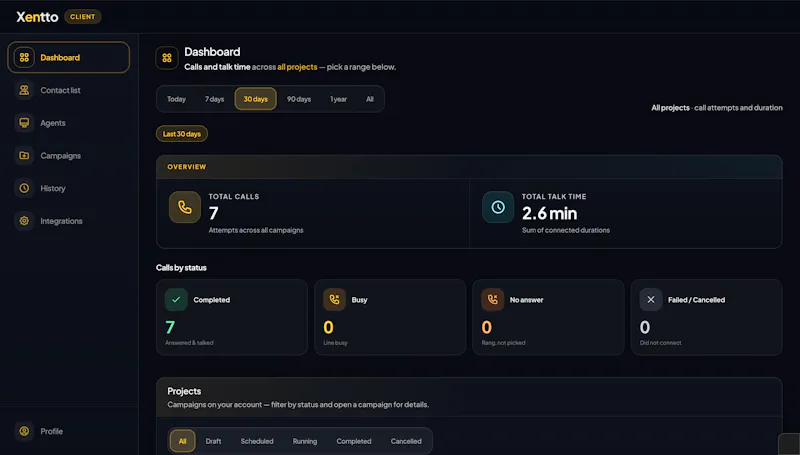Select the 30 days range

[x=256, y=99]
